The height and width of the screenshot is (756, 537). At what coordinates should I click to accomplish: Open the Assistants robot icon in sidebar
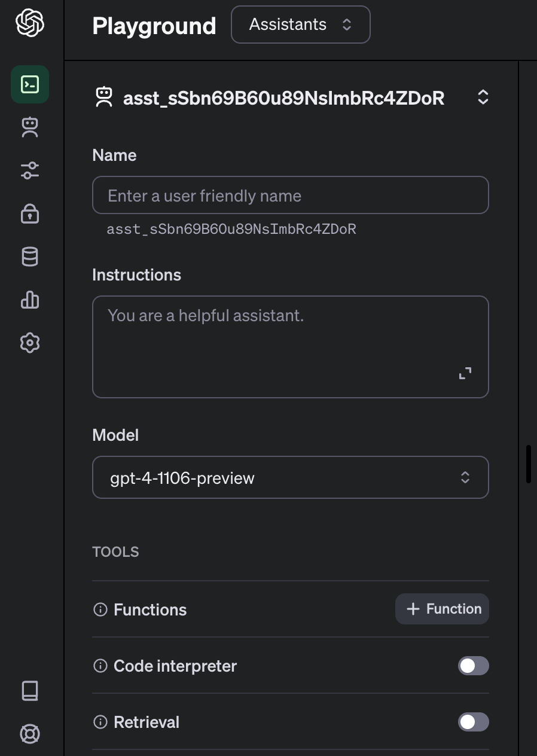tap(29, 127)
